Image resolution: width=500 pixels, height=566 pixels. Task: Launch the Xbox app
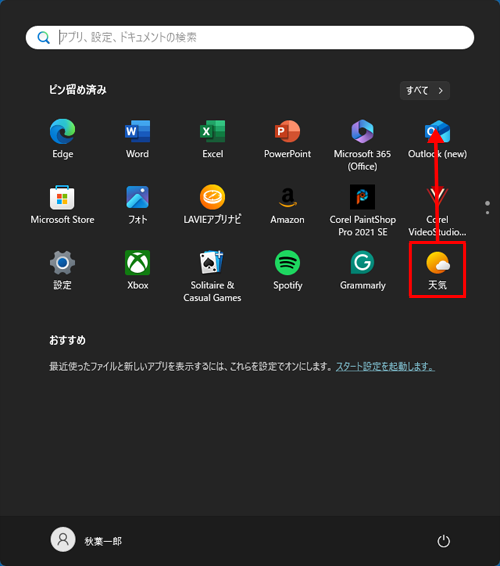click(137, 270)
